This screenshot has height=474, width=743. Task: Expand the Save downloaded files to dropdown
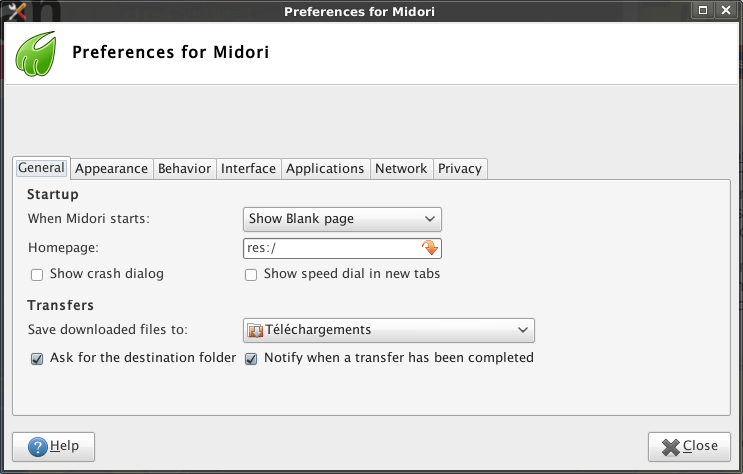tap(389, 330)
